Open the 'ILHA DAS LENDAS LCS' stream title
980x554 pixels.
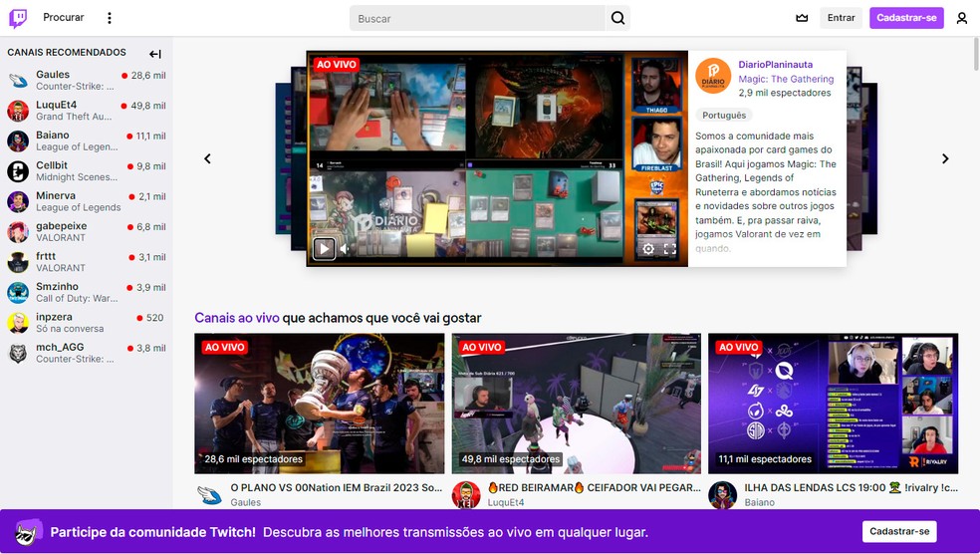852,487
